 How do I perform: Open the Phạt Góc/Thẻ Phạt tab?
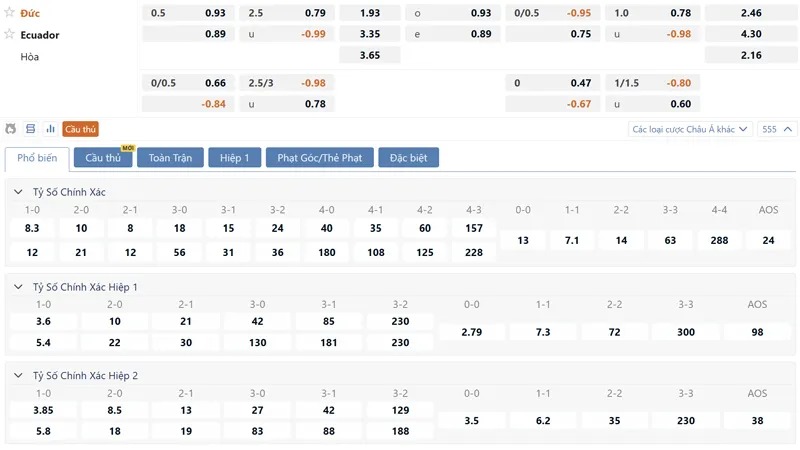(x=320, y=158)
